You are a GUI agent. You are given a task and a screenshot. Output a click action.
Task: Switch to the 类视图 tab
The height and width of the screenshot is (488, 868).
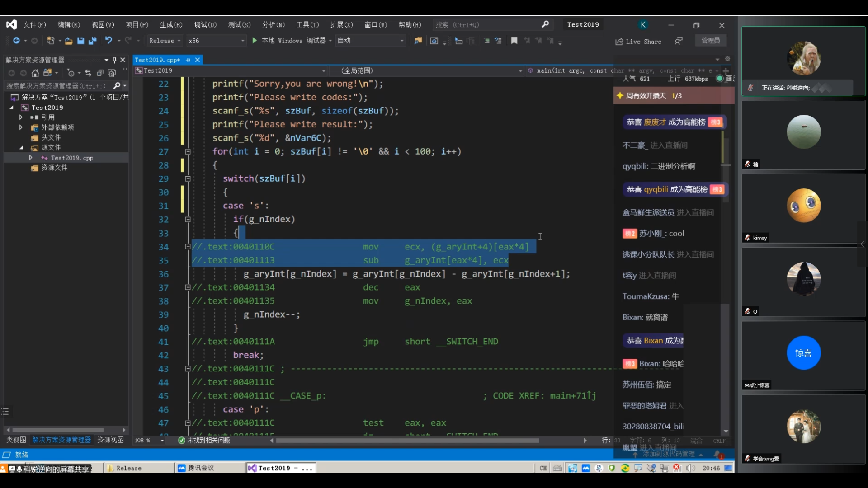tap(16, 440)
